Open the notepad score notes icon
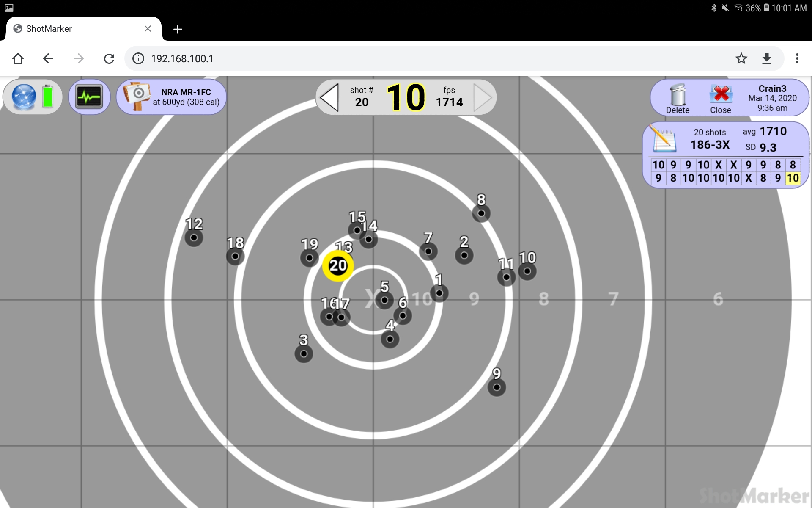The image size is (812, 508). [664, 139]
